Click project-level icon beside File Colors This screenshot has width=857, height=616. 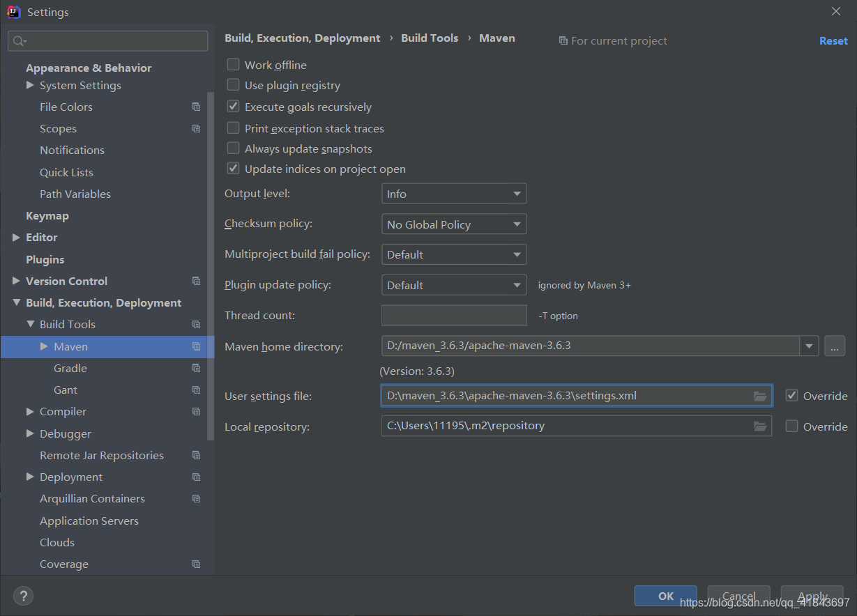[196, 107]
